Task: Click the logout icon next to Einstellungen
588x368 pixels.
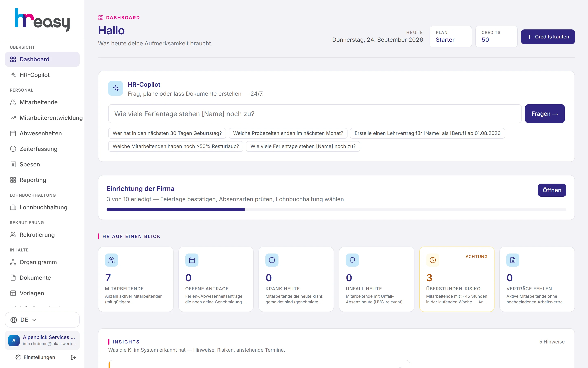Action: (x=73, y=357)
